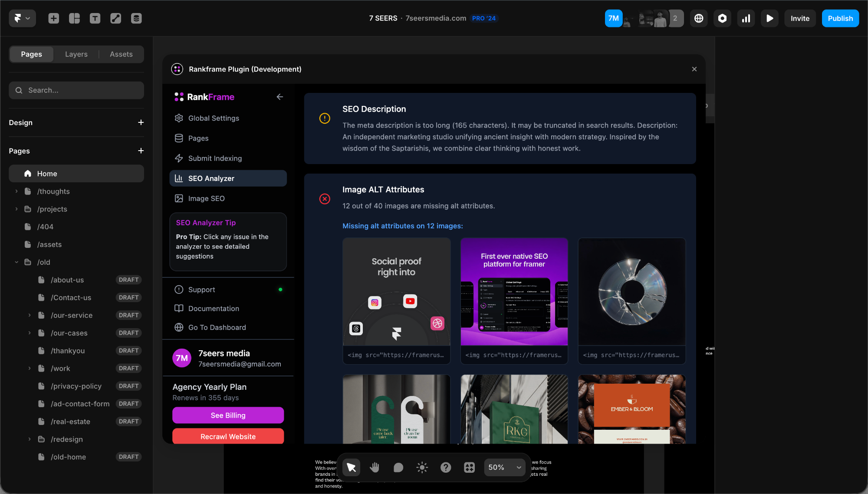
Task: Toggle light mode with the brightness icon
Action: (x=422, y=468)
